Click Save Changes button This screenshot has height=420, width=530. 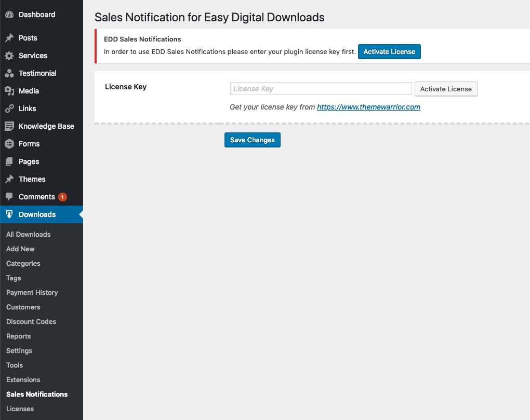click(253, 140)
